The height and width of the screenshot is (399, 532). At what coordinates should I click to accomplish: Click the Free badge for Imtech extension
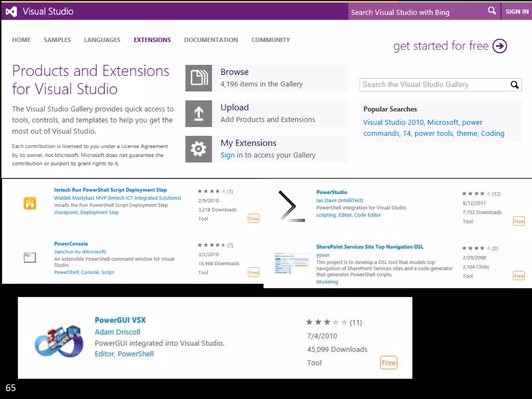[254, 219]
